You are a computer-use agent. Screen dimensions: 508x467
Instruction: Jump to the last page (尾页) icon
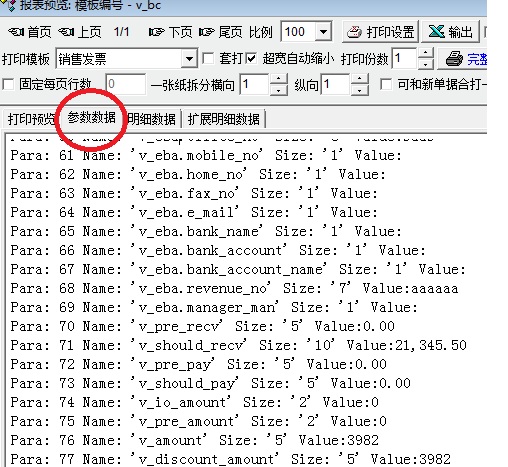pos(206,32)
